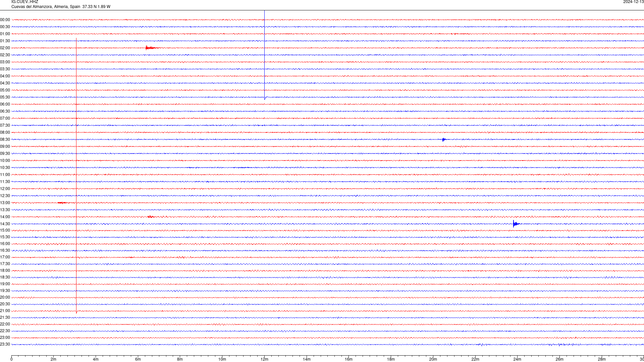Select the 02:00 time row label
Viewport: 644px width, 362px height.
(5, 48)
